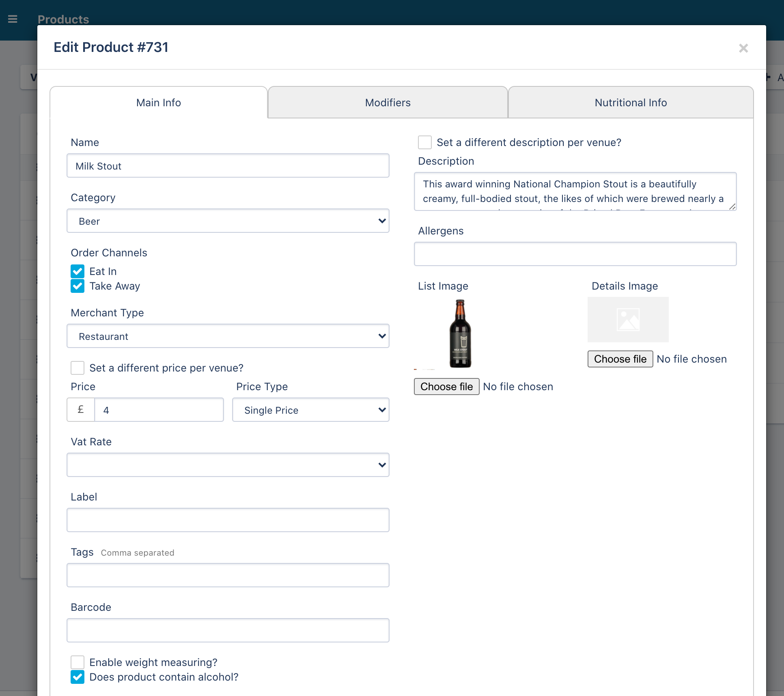This screenshot has width=784, height=696.
Task: Enable weight measuring checkbox
Action: [x=78, y=662]
